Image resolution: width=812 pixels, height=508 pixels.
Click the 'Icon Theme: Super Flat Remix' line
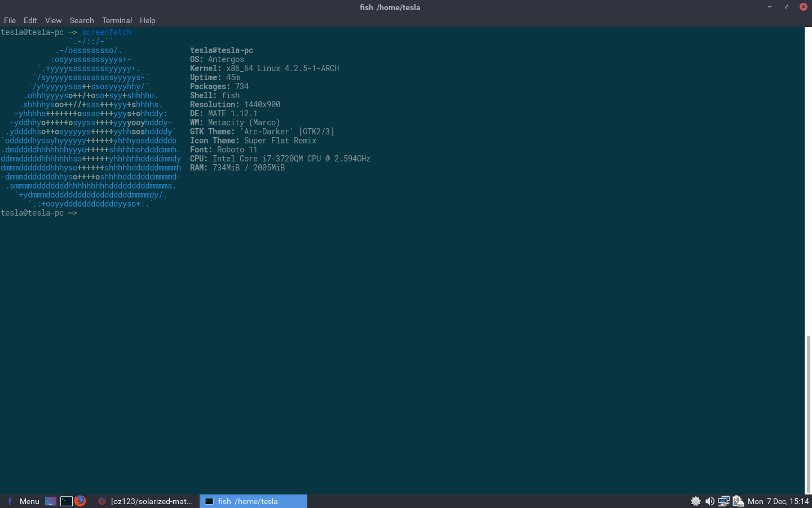253,141
